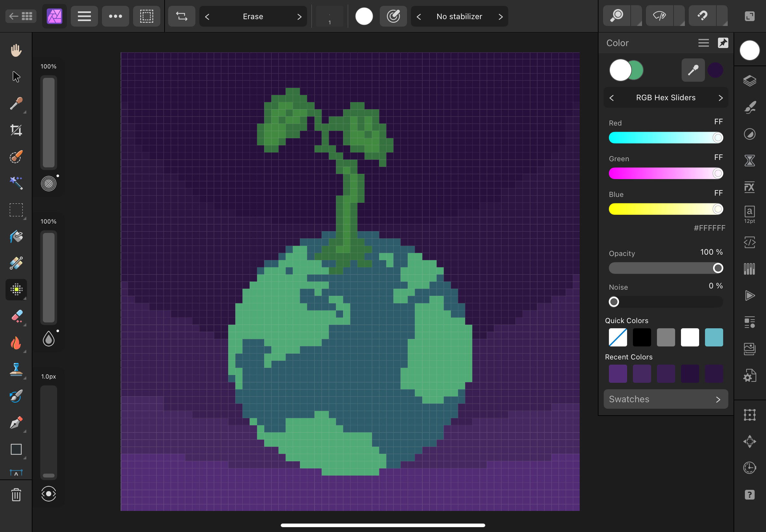Open the Brushes studio
Screen dimensions: 766x532
coord(749,107)
